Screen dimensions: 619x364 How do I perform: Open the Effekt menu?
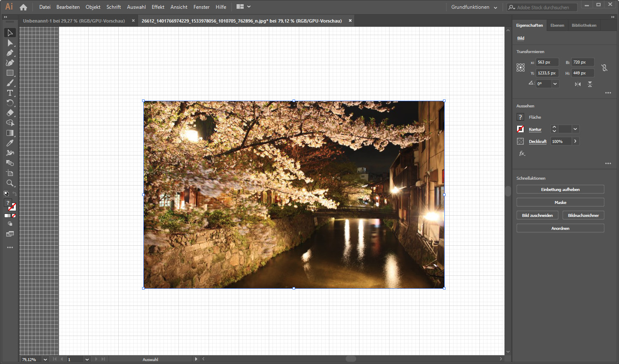click(x=158, y=7)
